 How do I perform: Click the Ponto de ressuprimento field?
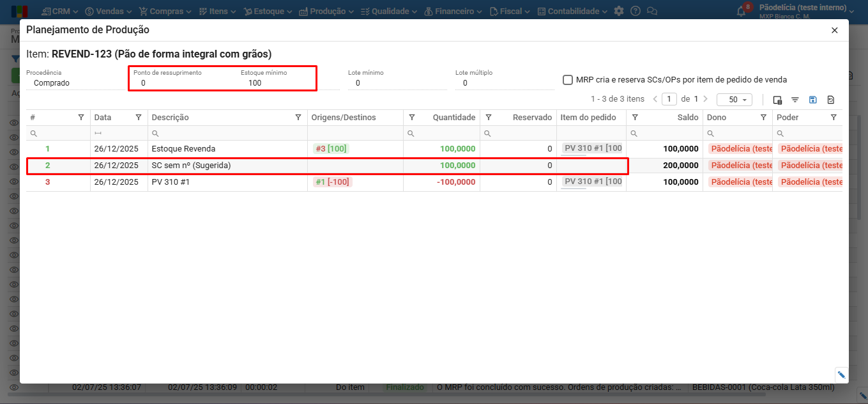click(x=184, y=83)
